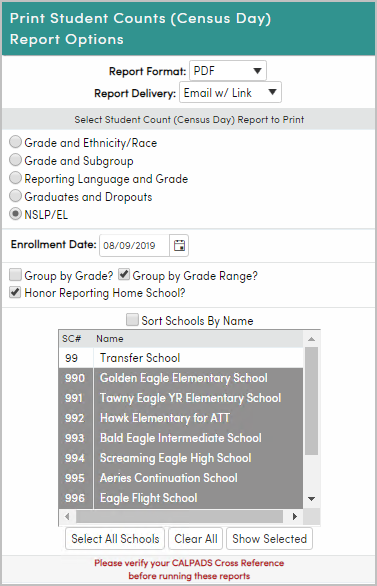
Task: Open the Enrollment Date calendar picker
Action: pyautogui.click(x=179, y=246)
